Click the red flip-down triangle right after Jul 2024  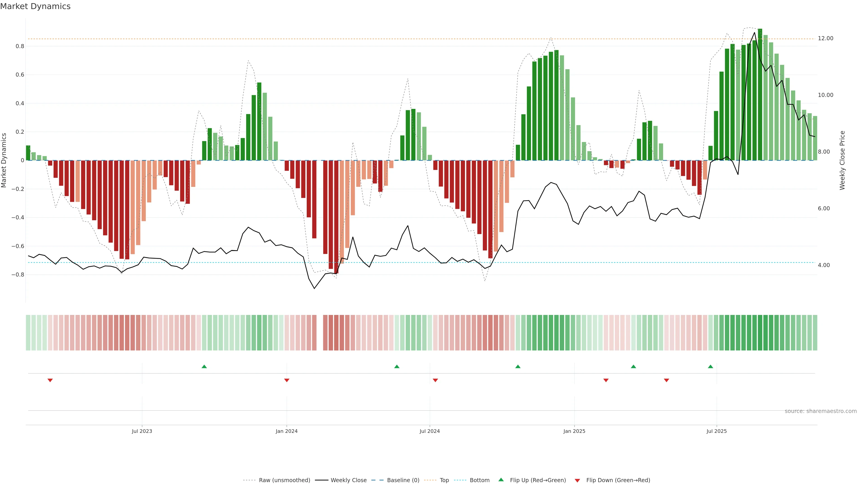[435, 380]
